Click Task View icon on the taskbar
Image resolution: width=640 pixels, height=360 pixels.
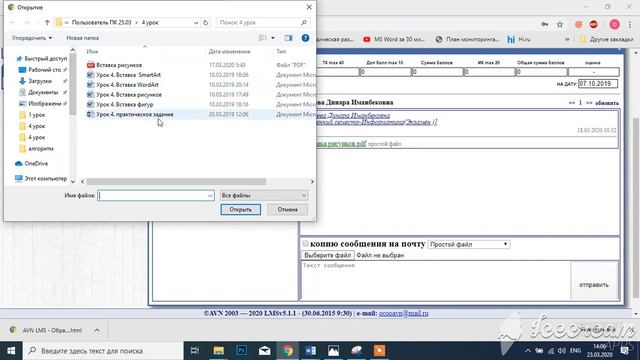pos(195,351)
